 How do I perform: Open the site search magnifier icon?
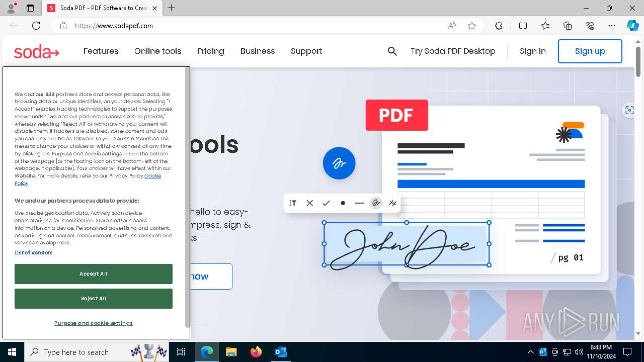(x=392, y=51)
